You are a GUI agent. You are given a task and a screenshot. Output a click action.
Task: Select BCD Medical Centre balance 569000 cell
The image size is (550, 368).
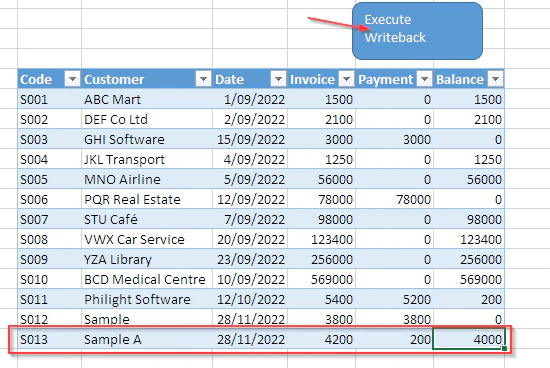point(469,279)
